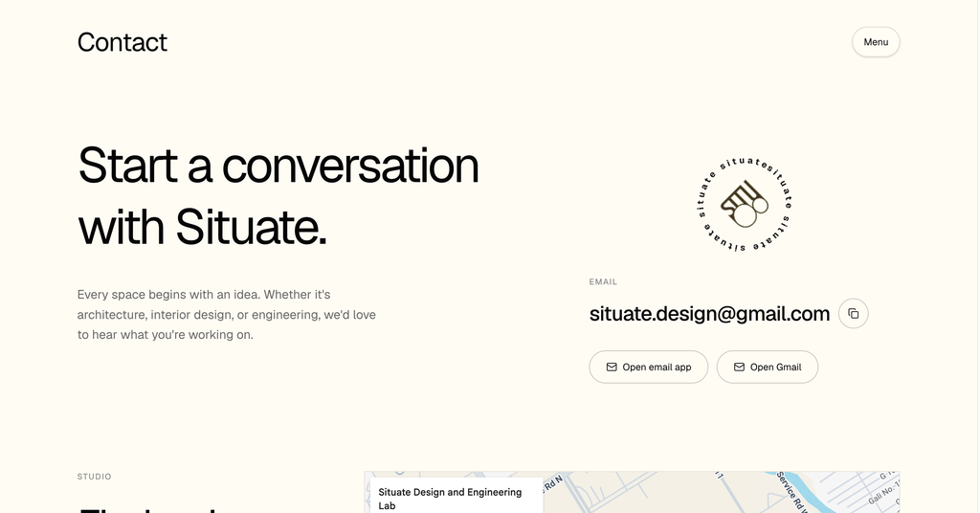
Task: Select the situate.design@gmail.com address text
Action: [x=709, y=314]
